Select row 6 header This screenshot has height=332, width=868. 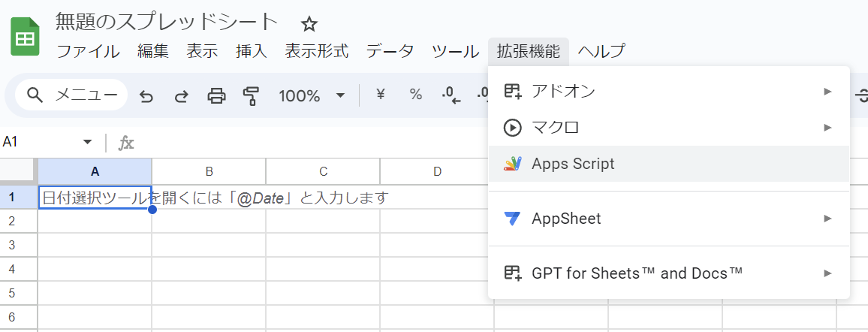pyautogui.click(x=19, y=317)
